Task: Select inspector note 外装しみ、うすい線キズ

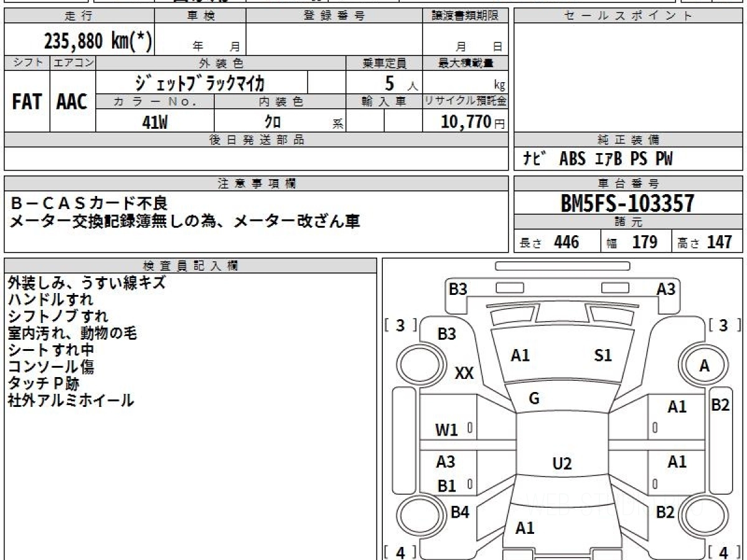Action: click(87, 282)
